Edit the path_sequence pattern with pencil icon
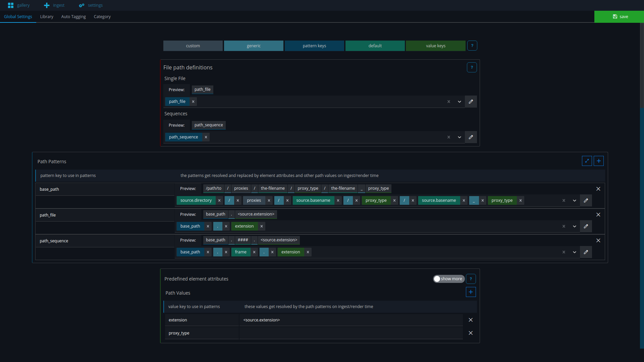The image size is (644, 362). [586, 252]
